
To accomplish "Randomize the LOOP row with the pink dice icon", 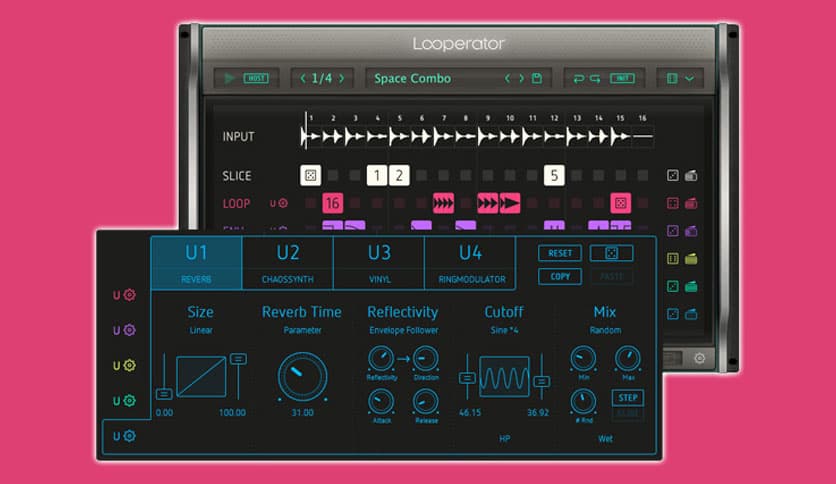I will click(x=673, y=203).
